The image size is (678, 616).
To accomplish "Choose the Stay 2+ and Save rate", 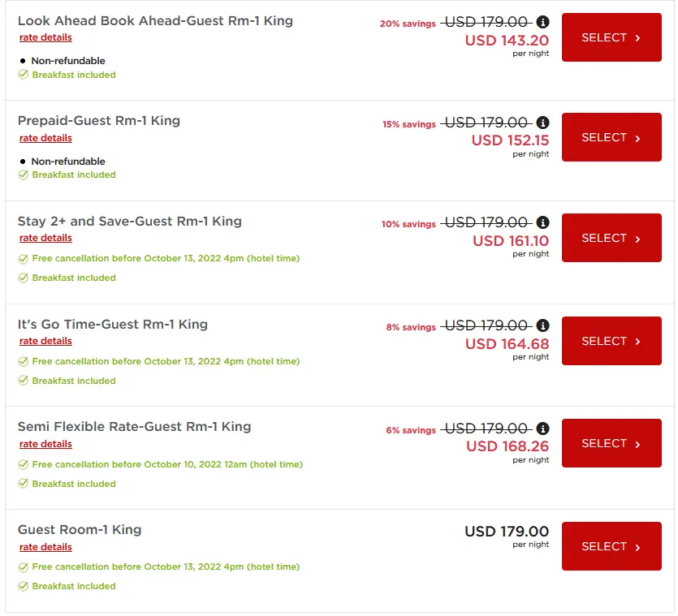I will (611, 238).
